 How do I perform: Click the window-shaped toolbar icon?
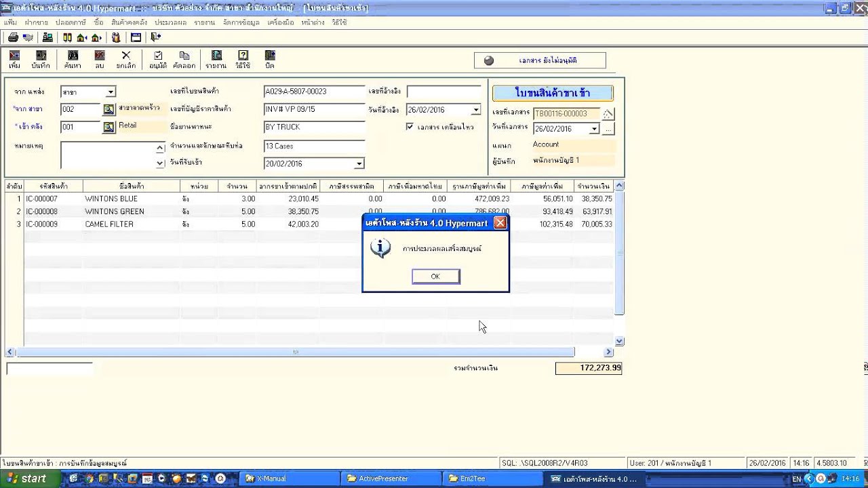point(136,37)
